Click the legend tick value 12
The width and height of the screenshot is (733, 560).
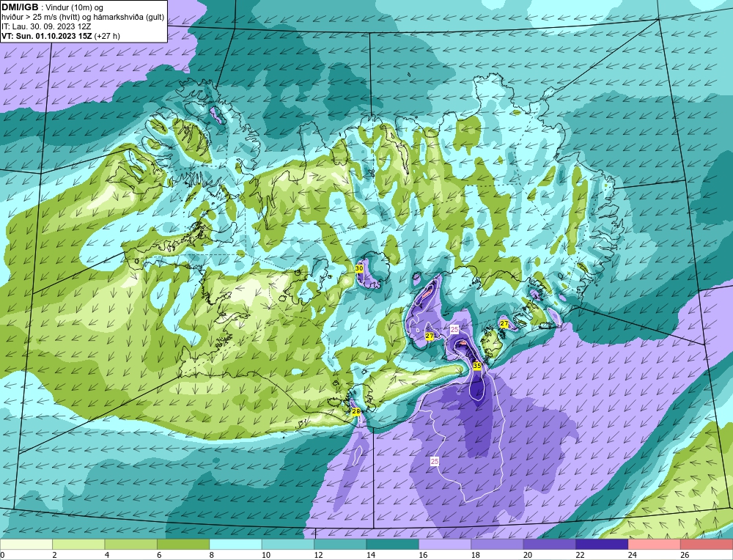[x=318, y=555]
